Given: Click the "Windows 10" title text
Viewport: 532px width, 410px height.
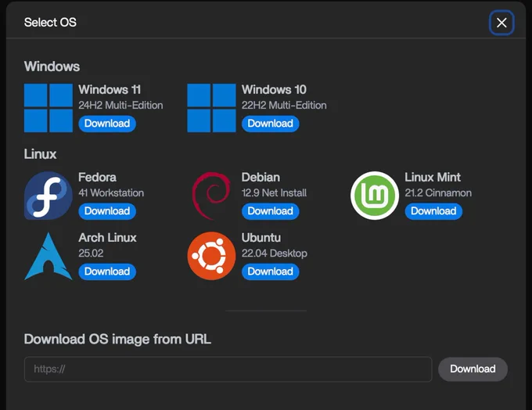Looking at the screenshot, I should point(274,90).
